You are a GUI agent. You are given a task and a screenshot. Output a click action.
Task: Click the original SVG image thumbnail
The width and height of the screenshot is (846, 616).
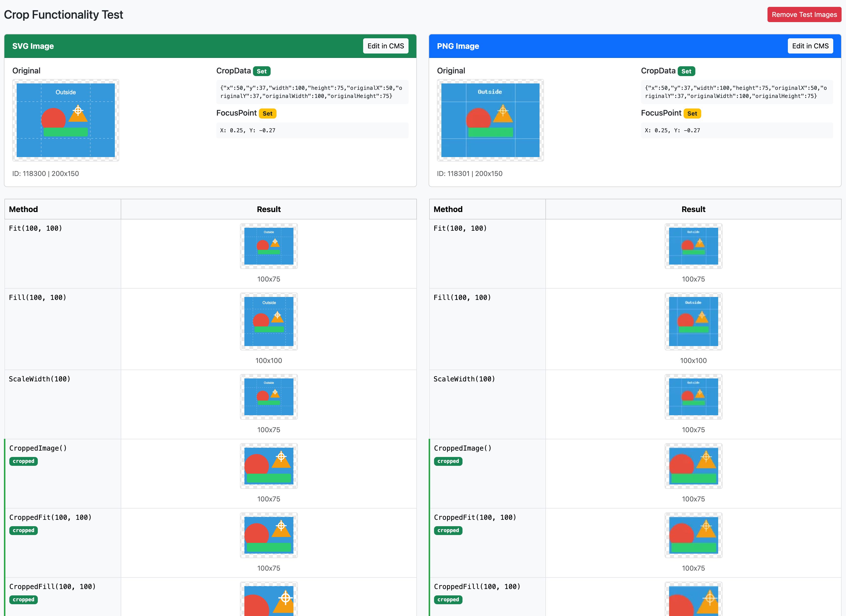pyautogui.click(x=66, y=120)
